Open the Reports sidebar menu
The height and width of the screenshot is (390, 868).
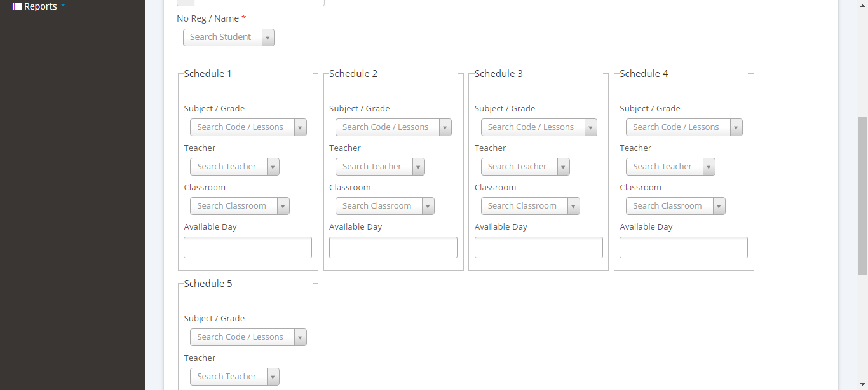40,6
